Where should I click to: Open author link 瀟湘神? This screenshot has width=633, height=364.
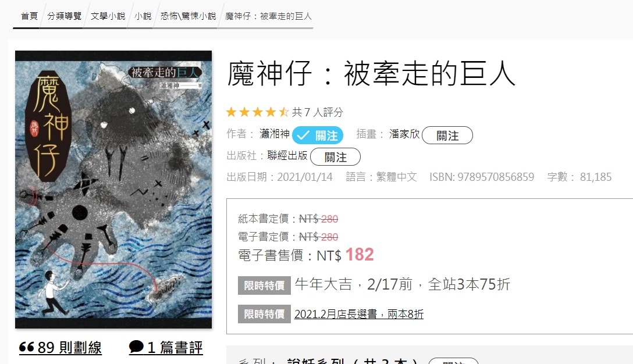click(x=274, y=134)
